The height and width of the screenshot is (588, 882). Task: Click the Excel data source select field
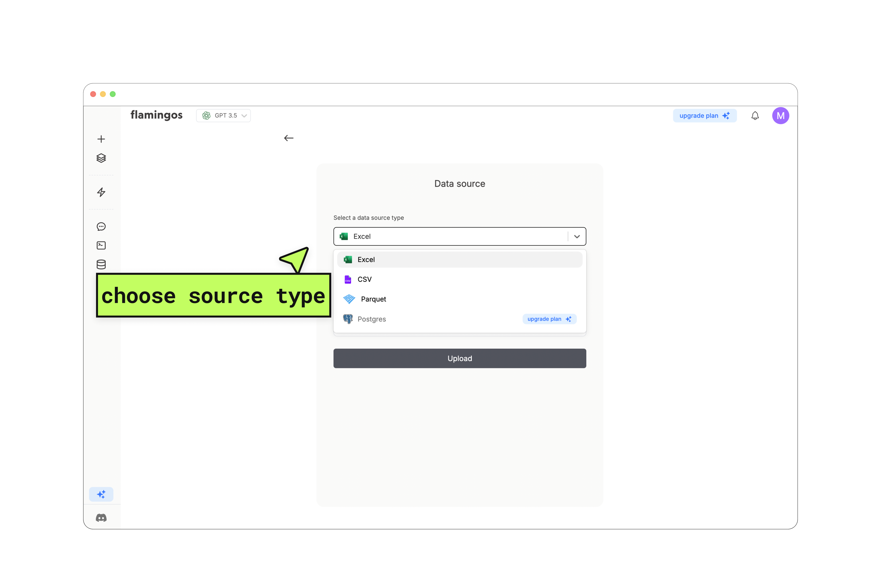[x=450, y=237]
